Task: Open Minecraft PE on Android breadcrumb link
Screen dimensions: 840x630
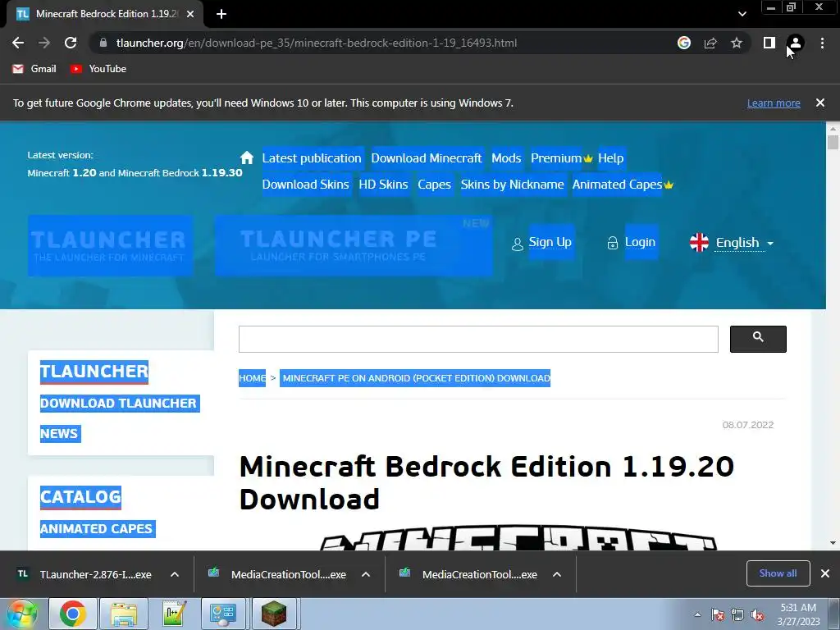Action: tap(416, 378)
